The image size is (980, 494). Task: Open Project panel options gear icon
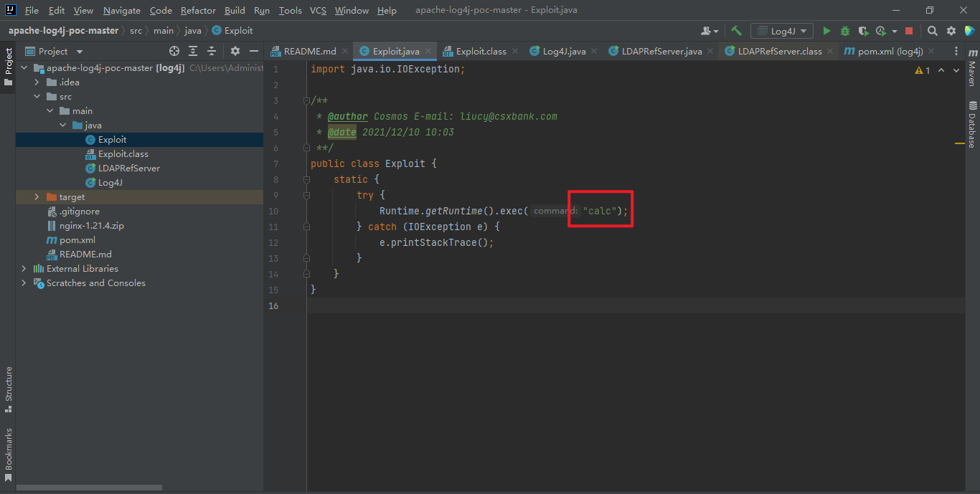pyautogui.click(x=235, y=51)
